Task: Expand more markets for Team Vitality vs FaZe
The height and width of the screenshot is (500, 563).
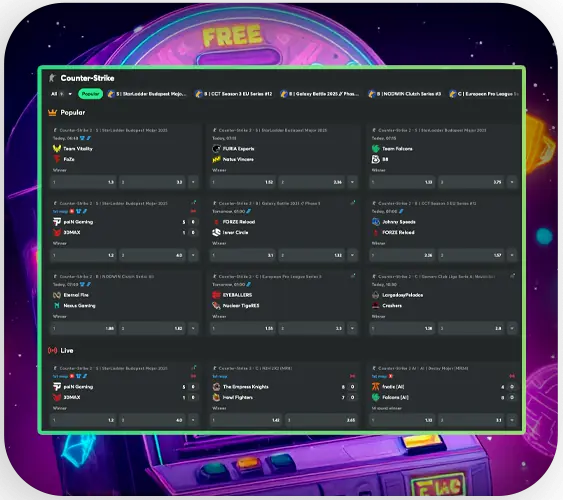Action: pyautogui.click(x=193, y=182)
